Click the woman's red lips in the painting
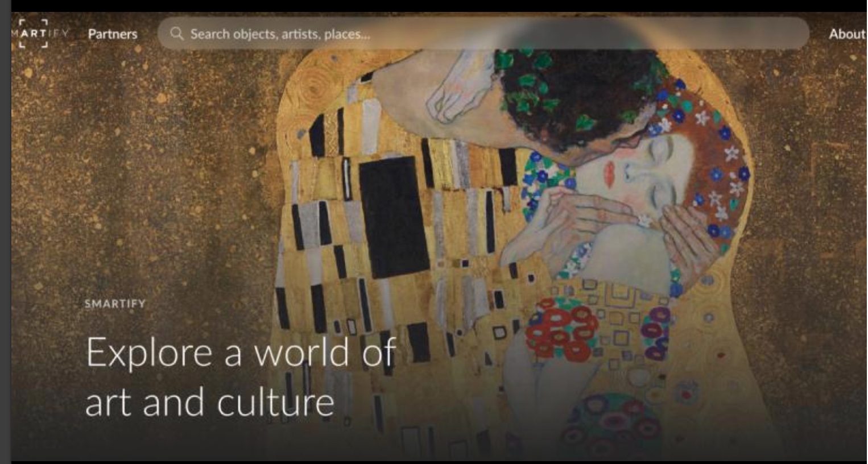 (x=609, y=174)
